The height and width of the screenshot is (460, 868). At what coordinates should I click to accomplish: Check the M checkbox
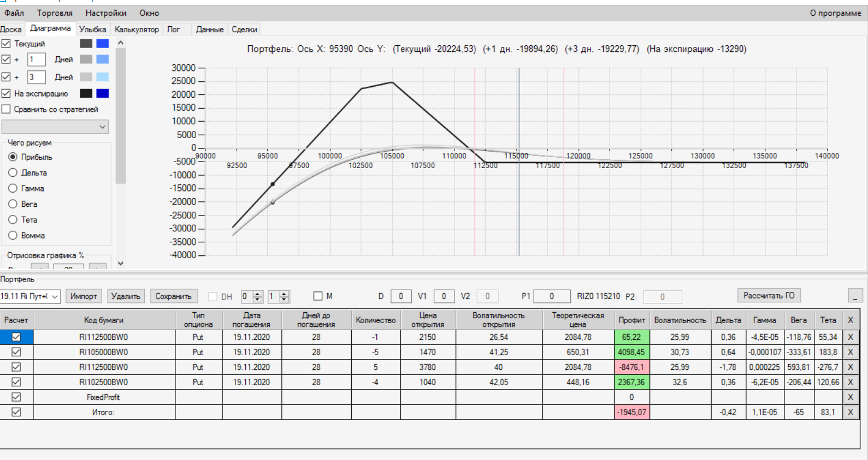click(x=318, y=296)
